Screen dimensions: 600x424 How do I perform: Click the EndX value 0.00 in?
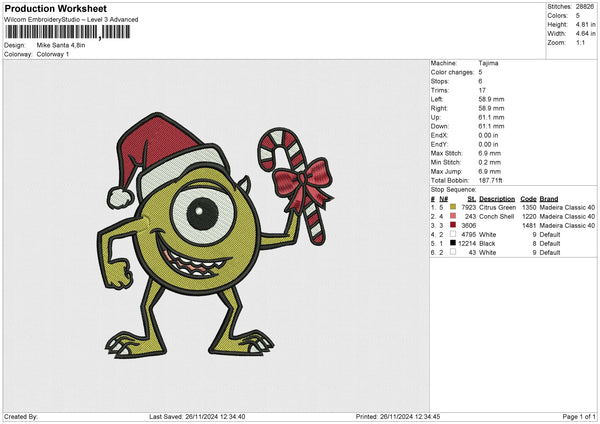[x=488, y=135]
